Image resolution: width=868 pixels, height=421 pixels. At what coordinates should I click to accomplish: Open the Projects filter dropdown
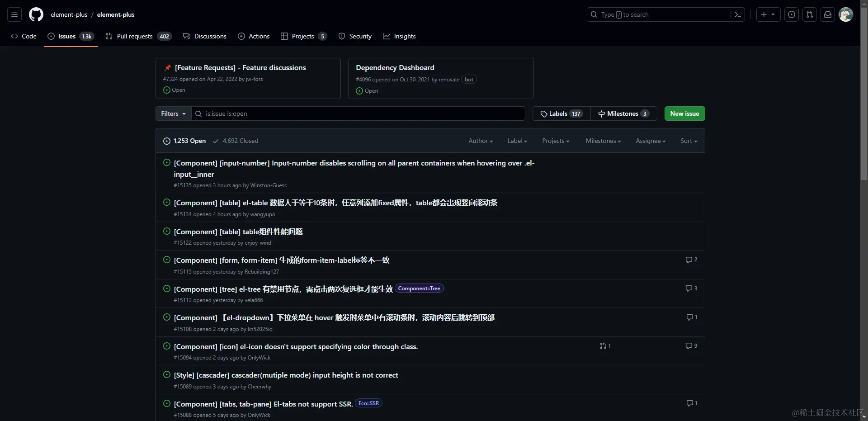(x=556, y=141)
